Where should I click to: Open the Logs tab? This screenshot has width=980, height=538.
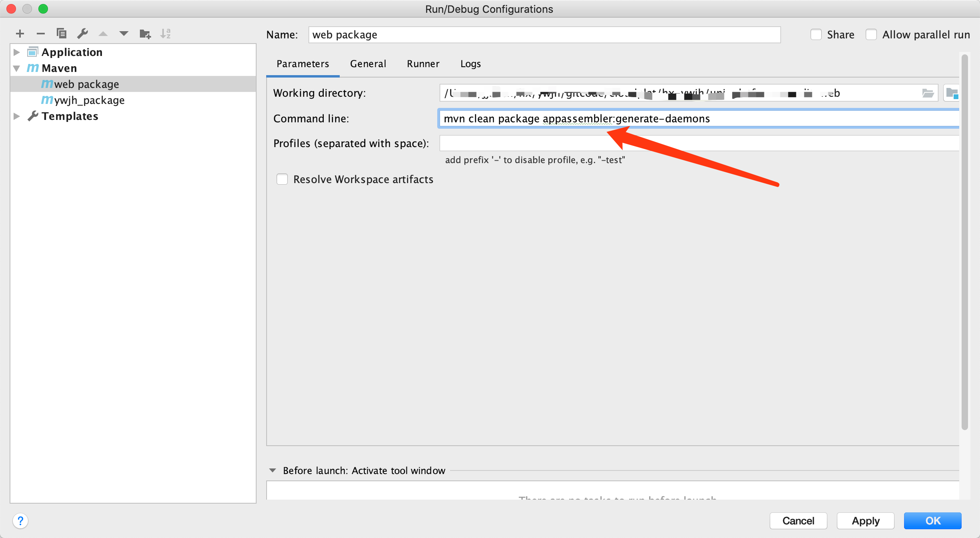pyautogui.click(x=470, y=64)
